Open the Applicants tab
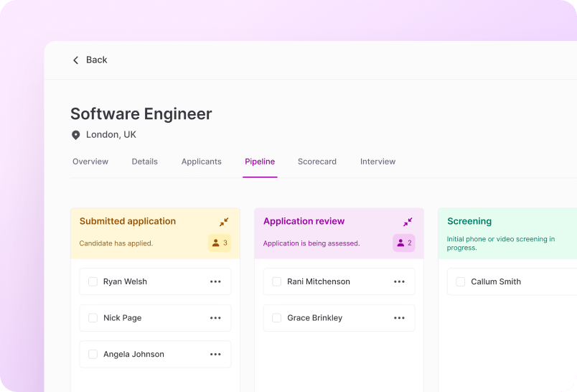Screen dimensions: 577x392 click(201, 162)
